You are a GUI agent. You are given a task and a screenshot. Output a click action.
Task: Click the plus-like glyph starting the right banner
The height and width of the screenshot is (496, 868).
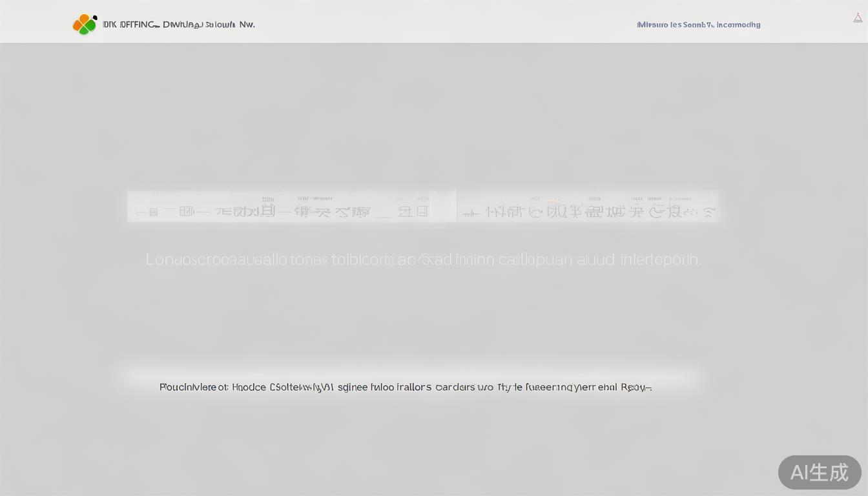[471, 211]
